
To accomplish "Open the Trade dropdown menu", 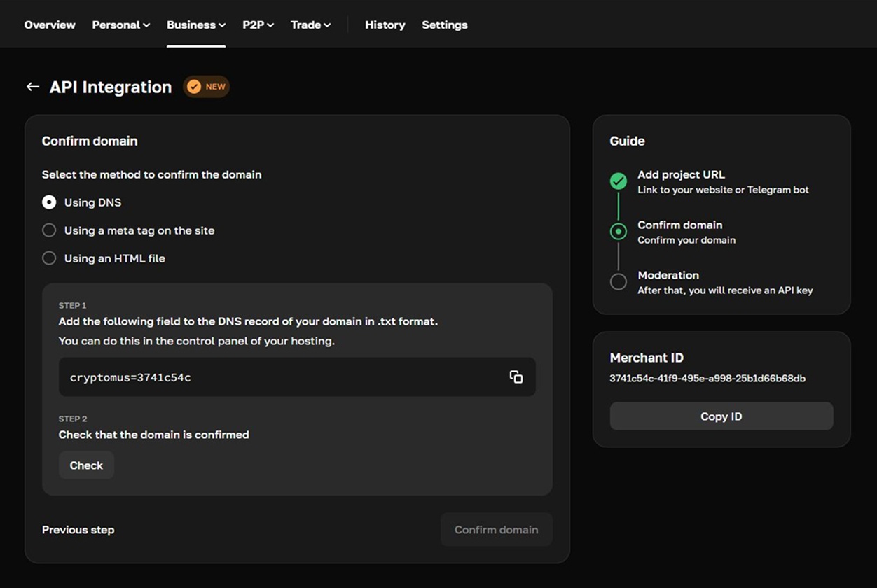I will click(310, 24).
